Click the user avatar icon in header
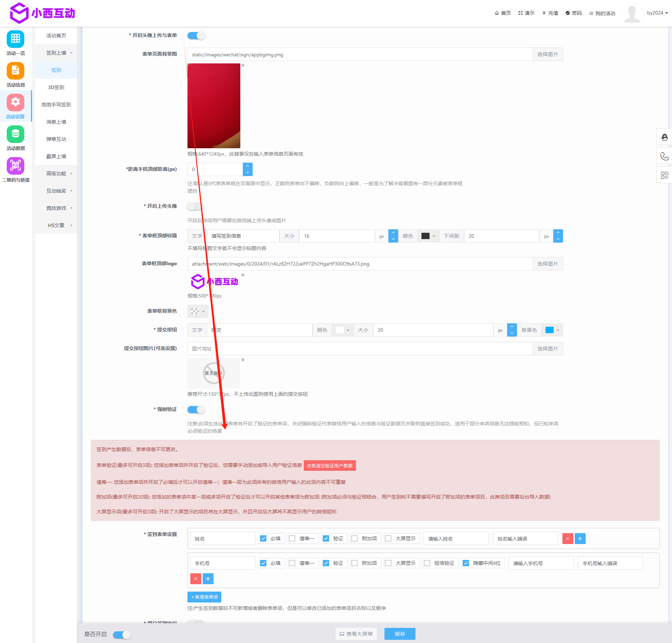The height and width of the screenshot is (643, 672). point(632,13)
